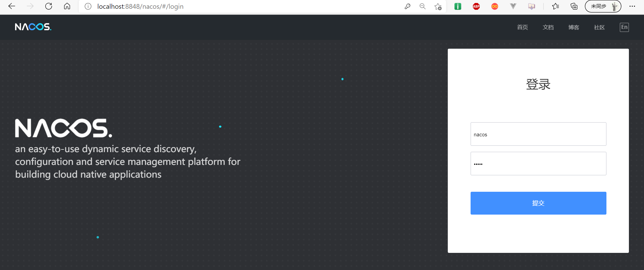Open browser settings and more menu
Viewport: 644px width, 270px height.
632,6
